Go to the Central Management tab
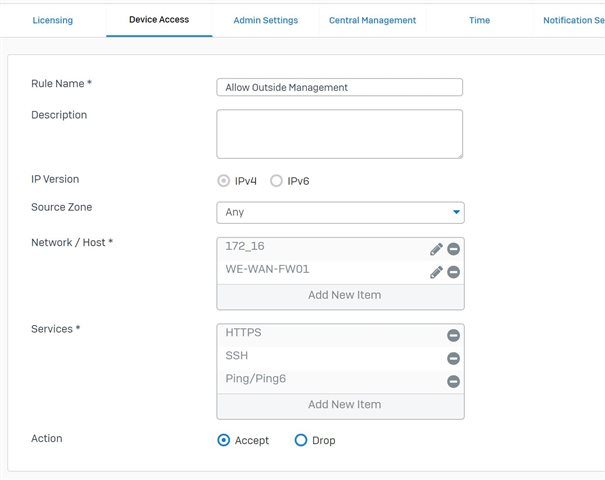605x480 pixels. (x=372, y=20)
